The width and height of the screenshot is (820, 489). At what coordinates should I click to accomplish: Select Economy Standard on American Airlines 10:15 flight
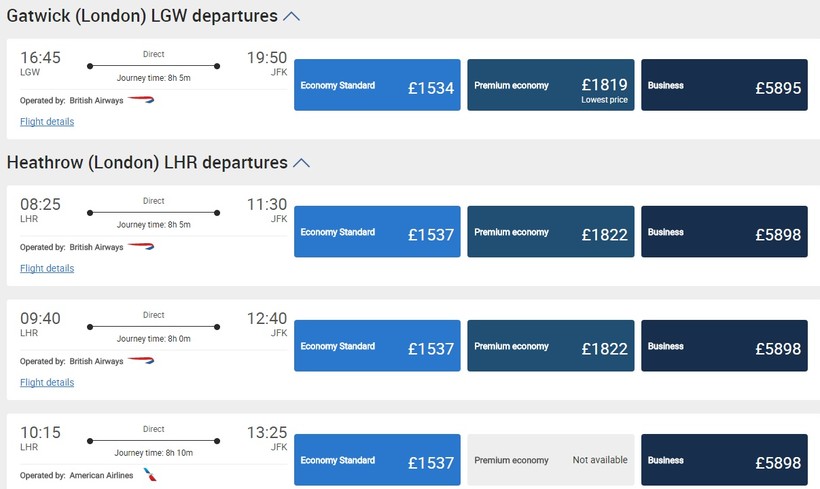click(377, 460)
